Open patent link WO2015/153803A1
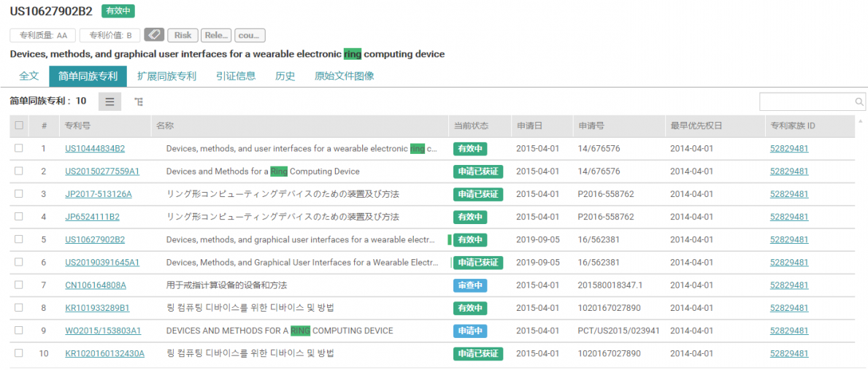 click(103, 331)
